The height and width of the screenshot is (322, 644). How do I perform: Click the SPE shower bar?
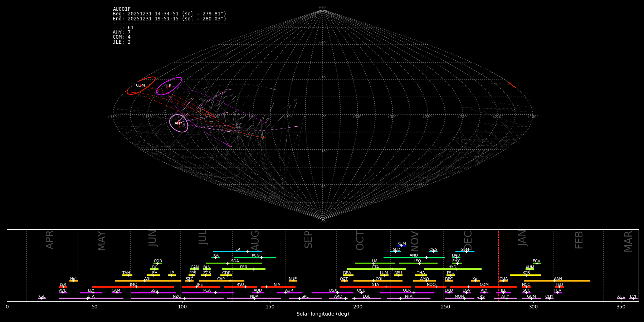tap(305, 298)
